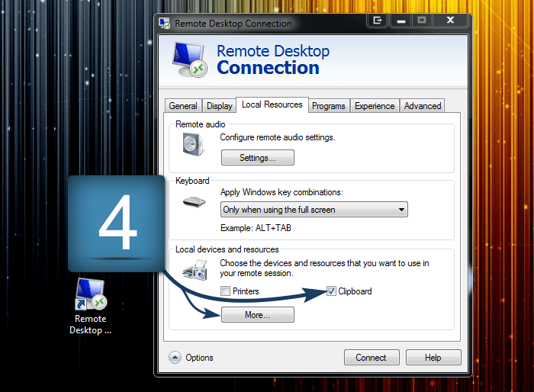The height and width of the screenshot is (392, 534).
Task: Open the Programs tab
Action: click(x=329, y=106)
